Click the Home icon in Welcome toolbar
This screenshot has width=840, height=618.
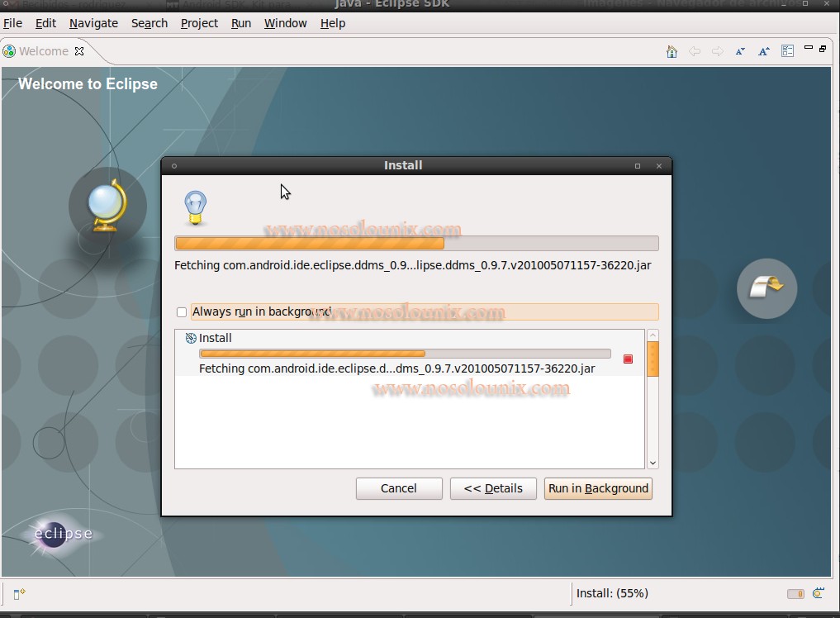672,51
